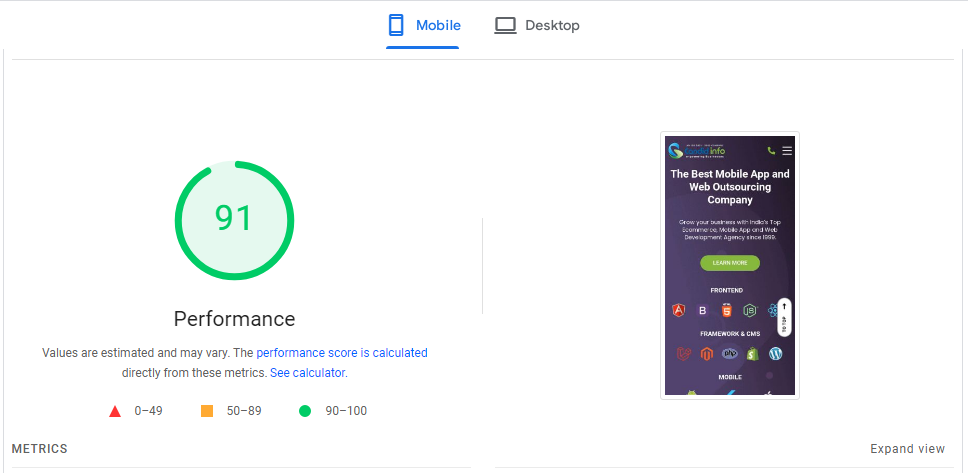This screenshot has width=968, height=473.
Task: Click the Performance heading text
Action: click(x=235, y=319)
